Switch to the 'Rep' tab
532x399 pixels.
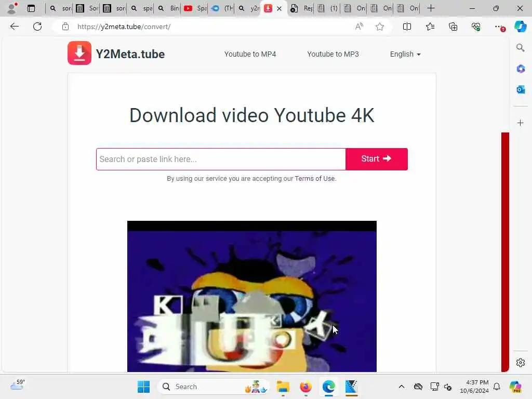pyautogui.click(x=302, y=8)
